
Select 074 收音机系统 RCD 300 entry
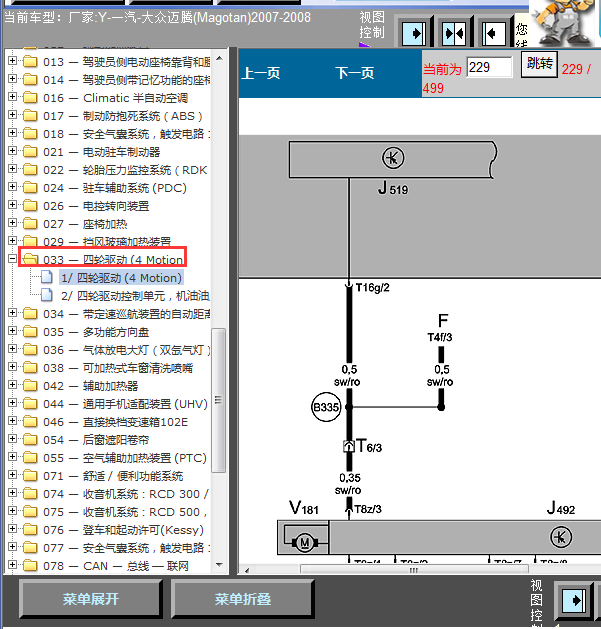[126, 494]
